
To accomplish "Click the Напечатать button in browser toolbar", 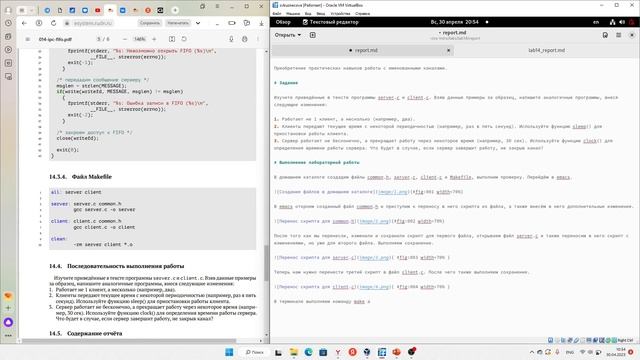I will click(x=178, y=23).
